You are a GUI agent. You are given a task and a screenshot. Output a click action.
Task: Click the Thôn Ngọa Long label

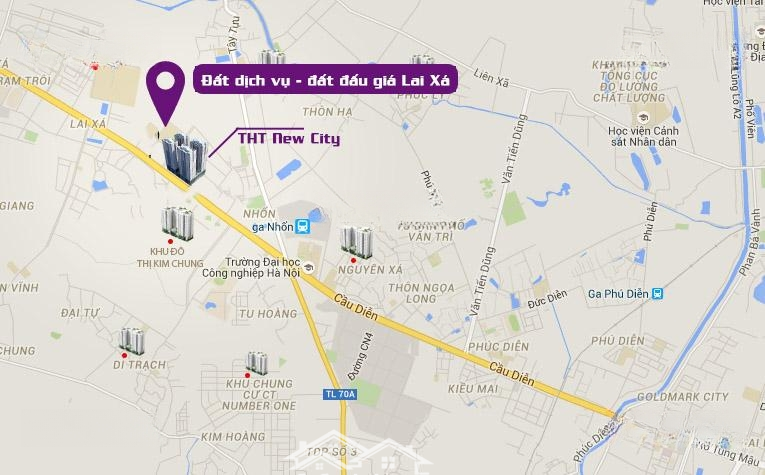[x=422, y=293]
